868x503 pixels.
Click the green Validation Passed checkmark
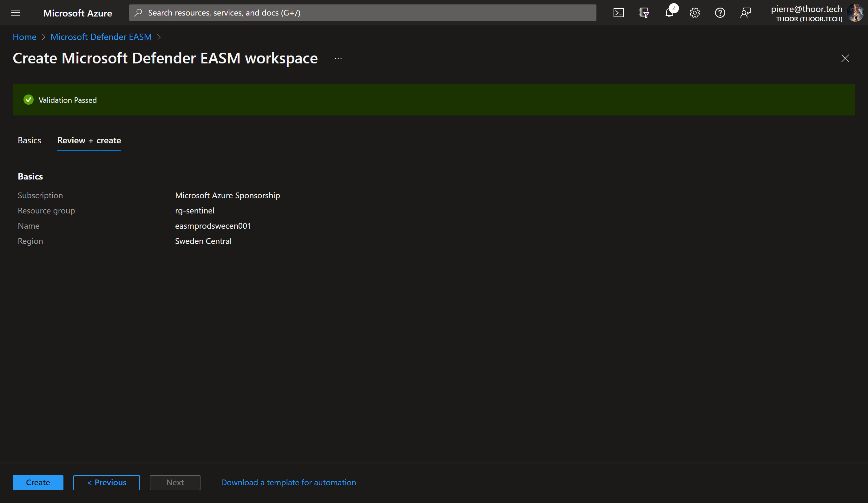pos(29,100)
